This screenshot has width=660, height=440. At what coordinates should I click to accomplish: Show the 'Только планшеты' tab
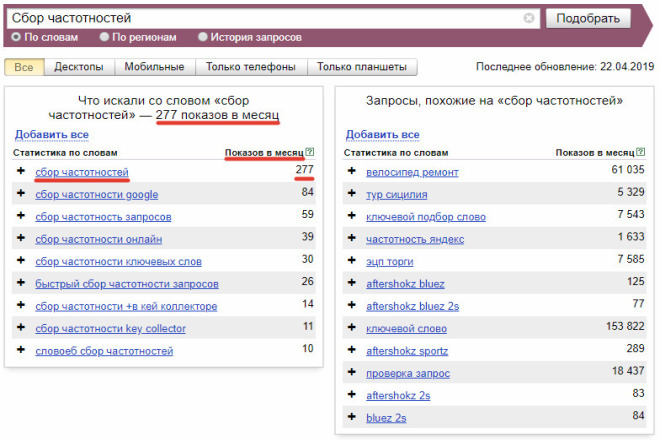click(361, 68)
